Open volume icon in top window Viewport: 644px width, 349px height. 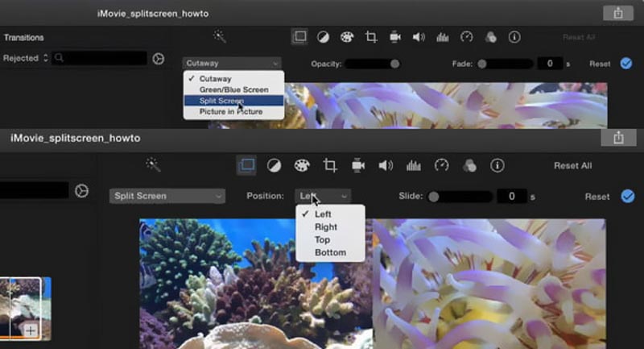[419, 37]
